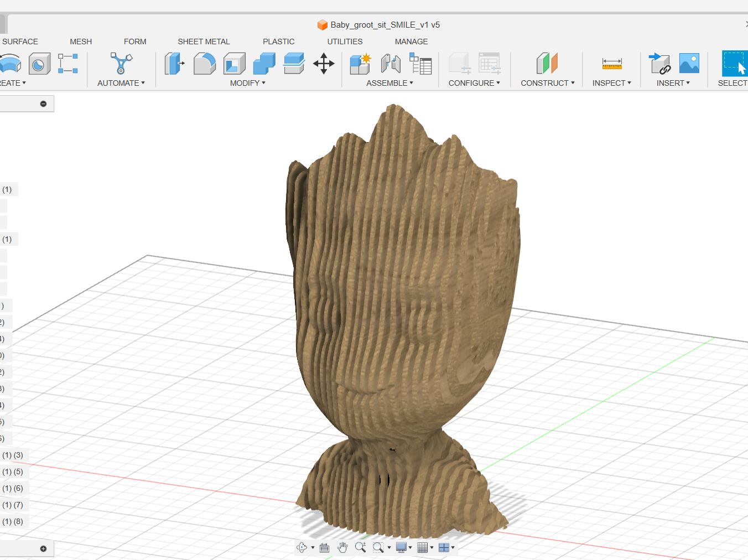748x560 pixels.
Task: Click the Zoom Window icon
Action: [378, 547]
